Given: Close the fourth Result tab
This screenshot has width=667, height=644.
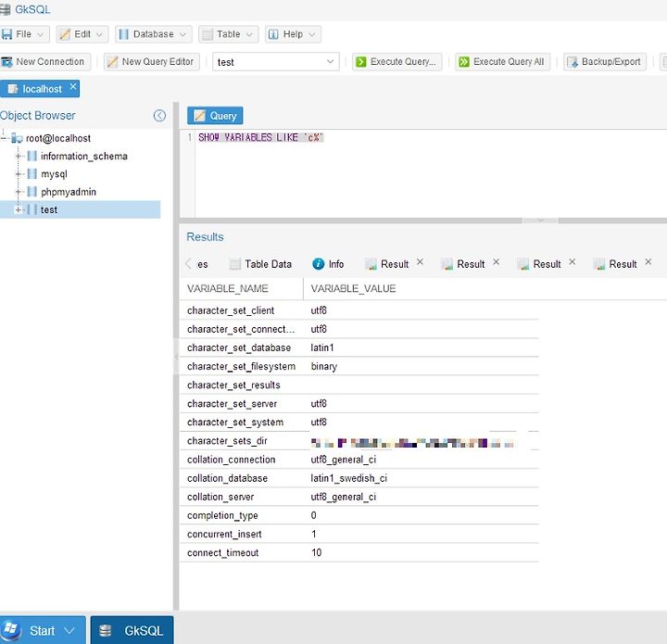Looking at the screenshot, I should click(x=648, y=262).
